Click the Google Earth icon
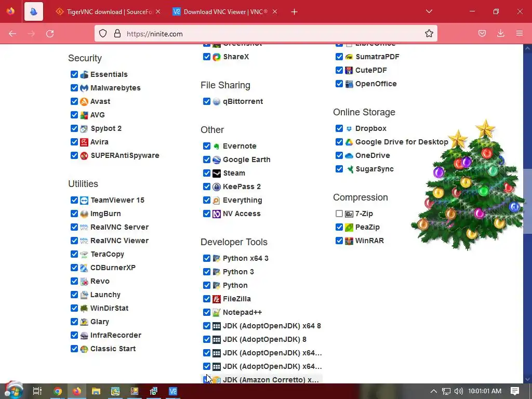The width and height of the screenshot is (532, 399). click(x=217, y=160)
